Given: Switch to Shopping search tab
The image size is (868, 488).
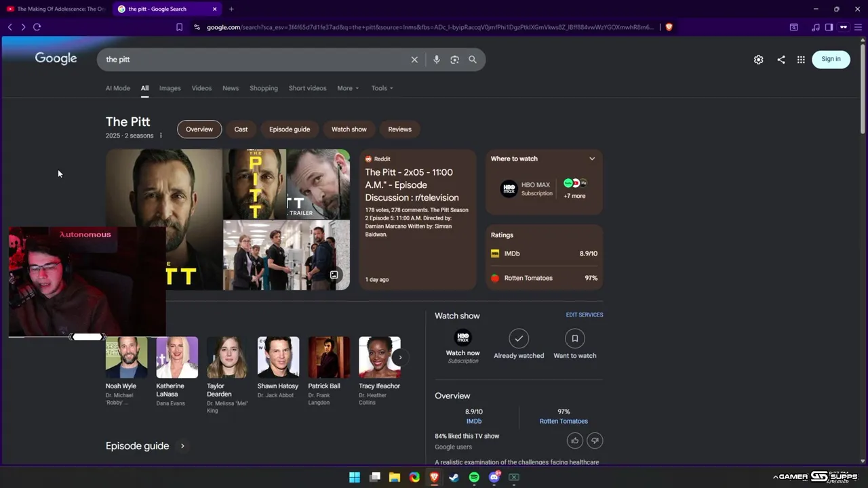Looking at the screenshot, I should click(264, 88).
